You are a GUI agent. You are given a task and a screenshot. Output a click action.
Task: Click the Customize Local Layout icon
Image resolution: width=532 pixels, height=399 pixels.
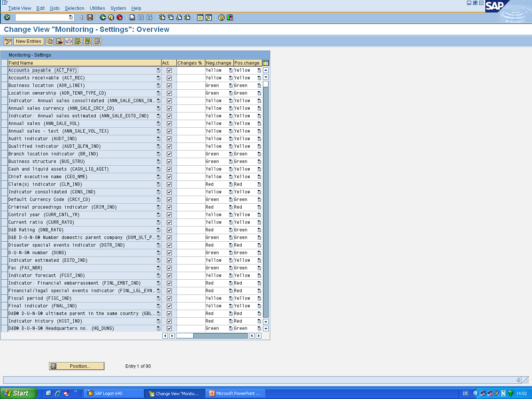[x=230, y=17]
